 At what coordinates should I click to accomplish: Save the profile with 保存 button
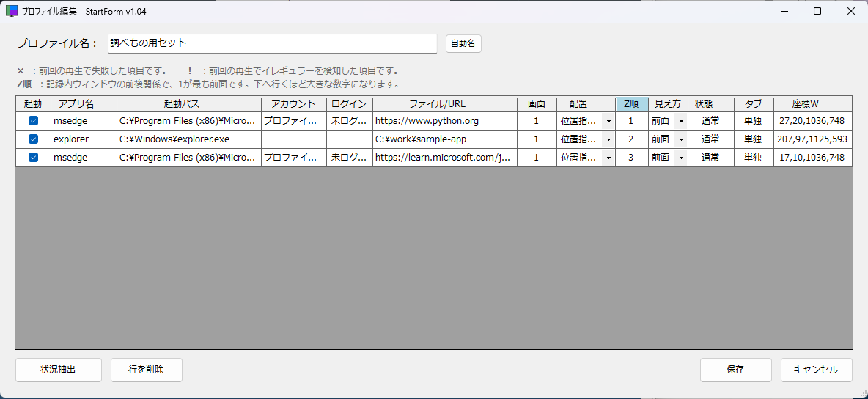[x=736, y=370]
